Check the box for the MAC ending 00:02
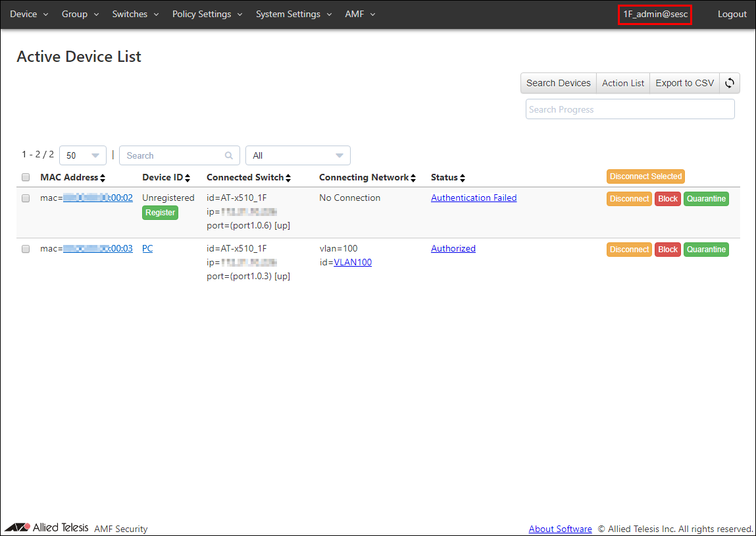Viewport: 756px width, 536px height. 26,198
